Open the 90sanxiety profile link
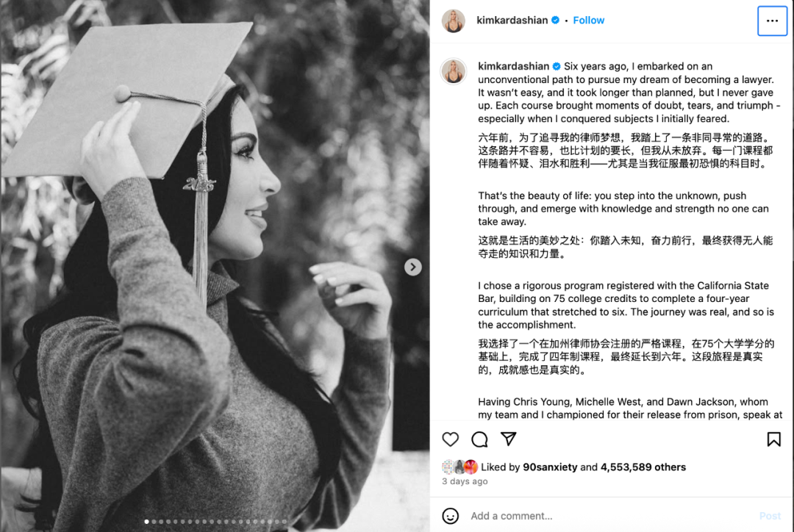This screenshot has width=794, height=532. point(549,467)
